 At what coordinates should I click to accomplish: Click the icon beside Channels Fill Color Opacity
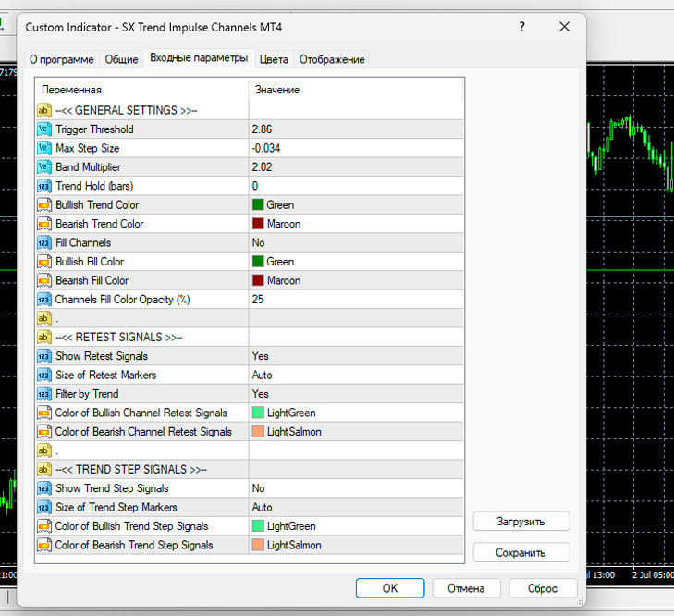tap(43, 300)
